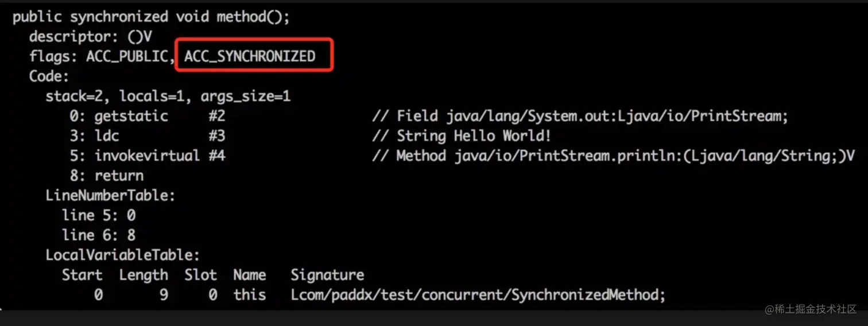
Task: Click the LineNumberTable: label
Action: click(110, 196)
